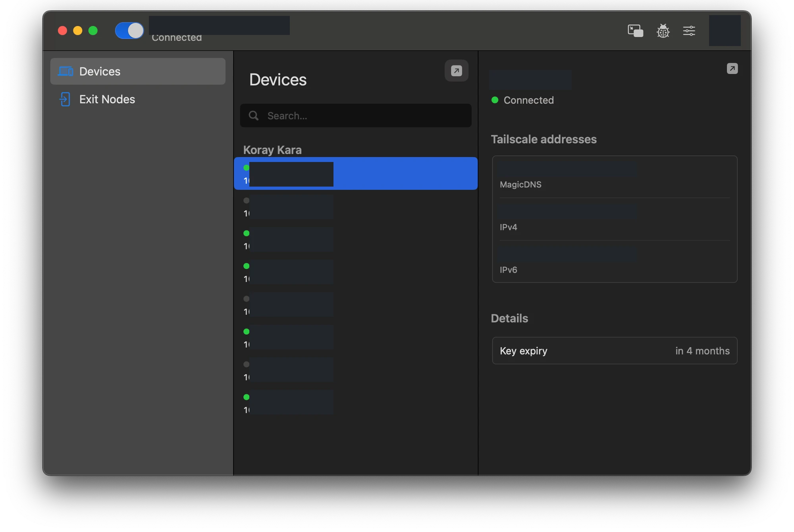This screenshot has height=532, width=794.
Task: Maximize the Tailscale window
Action: [93, 31]
